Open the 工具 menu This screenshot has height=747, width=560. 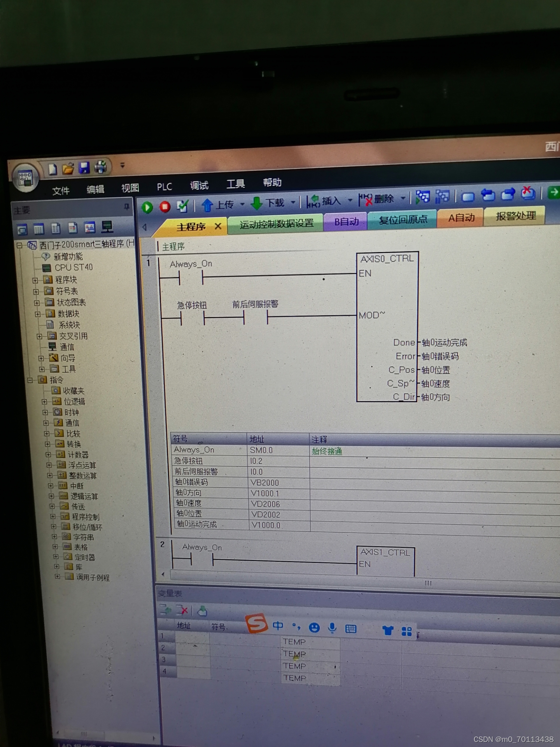pyautogui.click(x=236, y=184)
